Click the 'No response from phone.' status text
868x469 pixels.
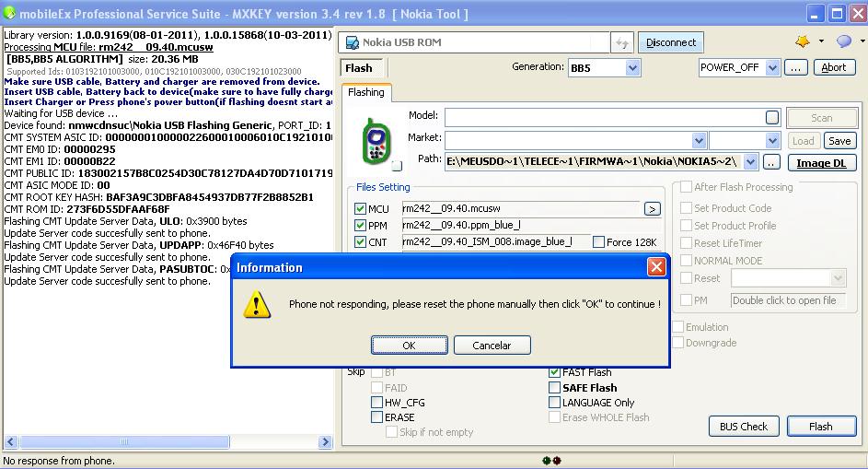[59, 461]
